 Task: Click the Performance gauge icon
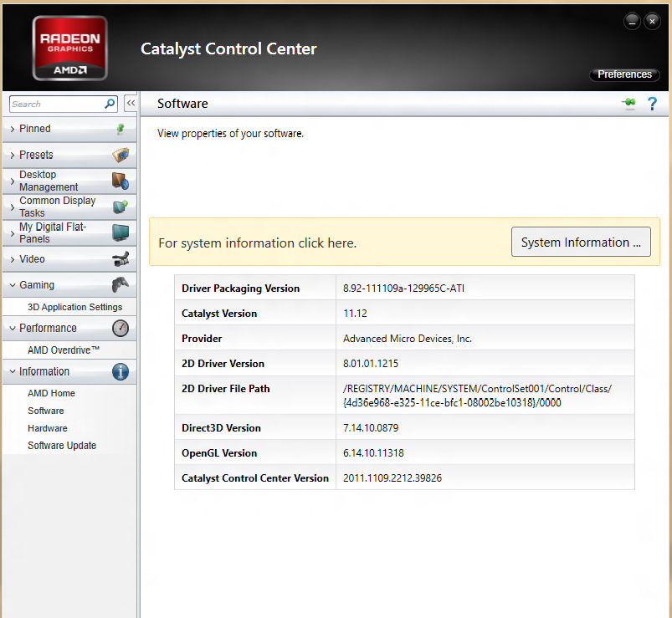coord(121,328)
